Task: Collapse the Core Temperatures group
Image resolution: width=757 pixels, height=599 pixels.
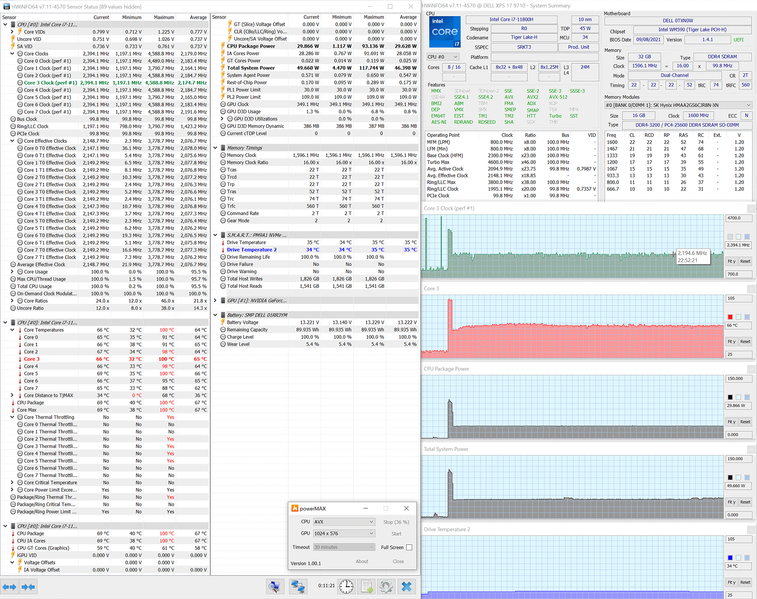Action: 13,330
